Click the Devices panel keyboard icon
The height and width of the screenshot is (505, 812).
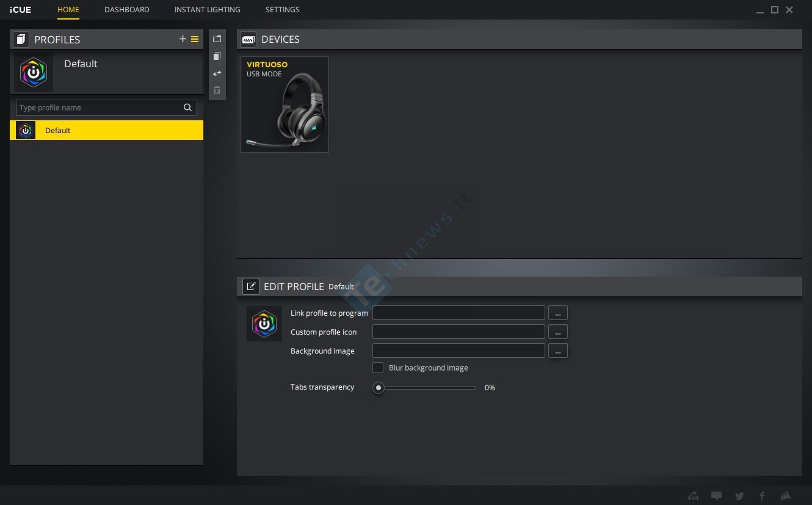click(x=248, y=39)
